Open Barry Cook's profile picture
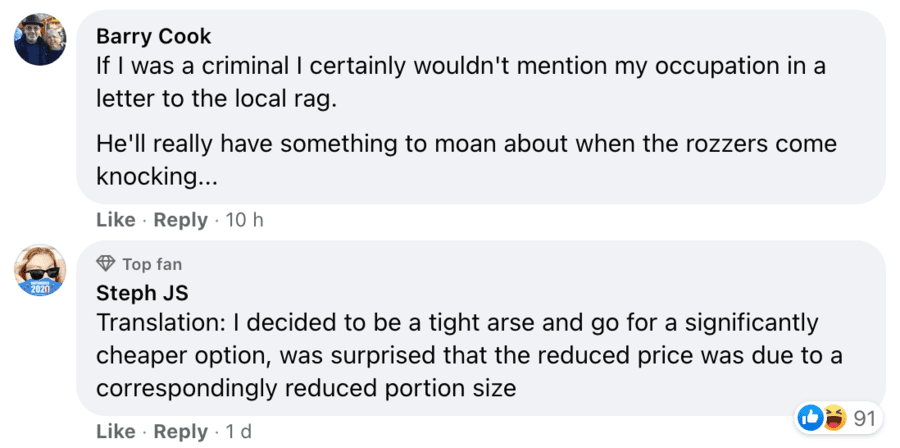900x448 pixels. pyautogui.click(x=40, y=41)
